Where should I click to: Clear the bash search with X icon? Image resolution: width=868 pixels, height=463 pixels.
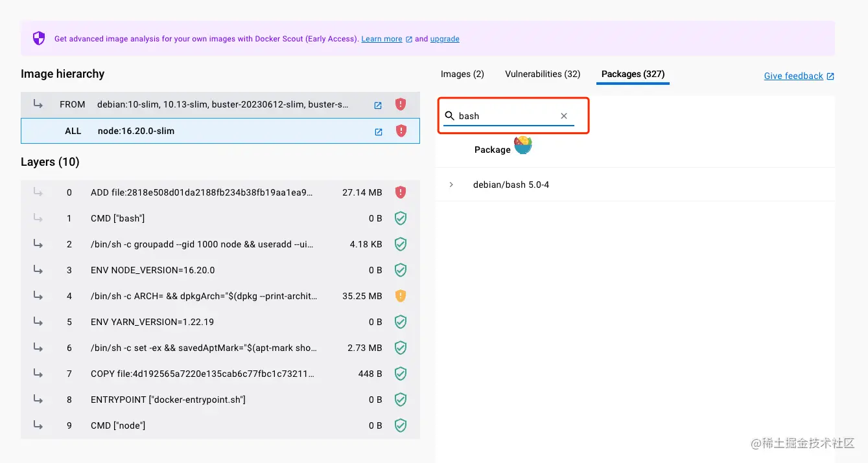[564, 116]
